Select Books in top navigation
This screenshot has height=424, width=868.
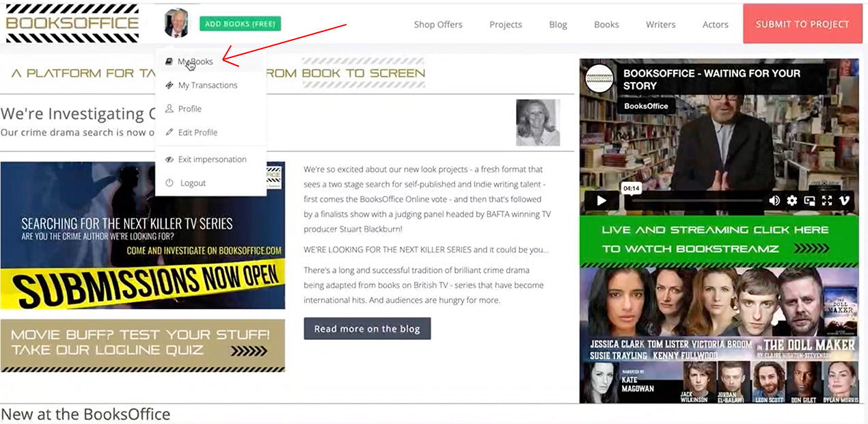(606, 25)
